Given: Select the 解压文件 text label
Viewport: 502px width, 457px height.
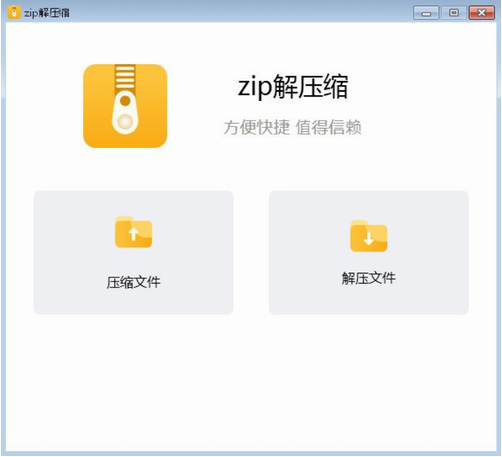Looking at the screenshot, I should click(369, 278).
